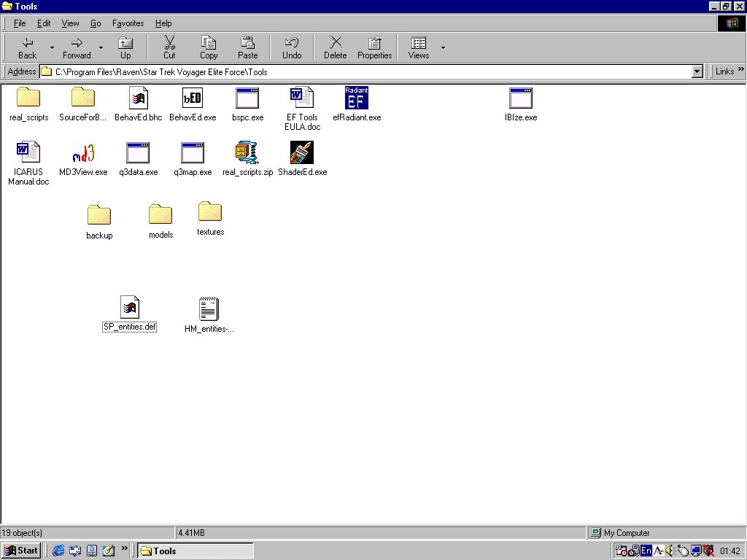The height and width of the screenshot is (560, 747).
Task: Select the HM_entities text file icon
Action: point(209,309)
